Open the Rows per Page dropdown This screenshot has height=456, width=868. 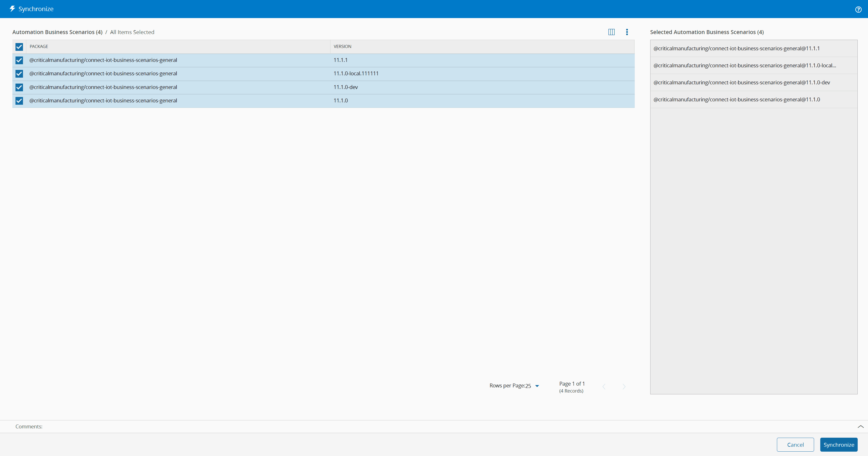(537, 386)
